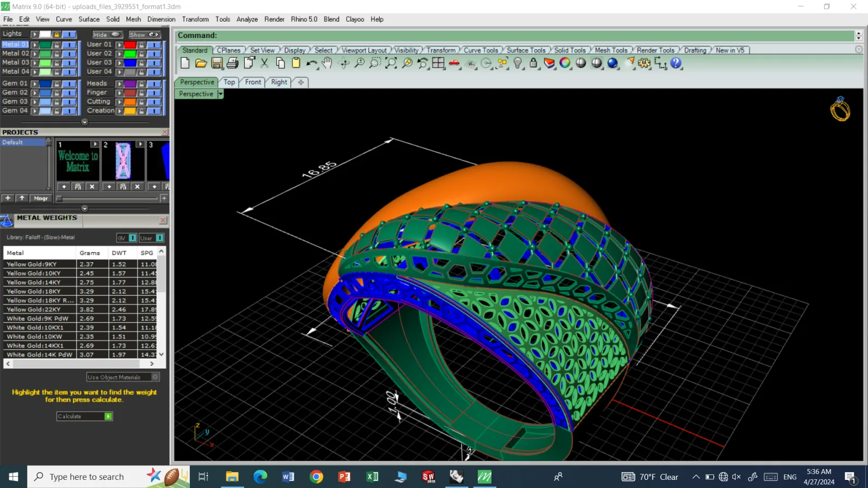Click the four-viewport layout icon
Image resolution: width=868 pixels, height=488 pixels.
[x=438, y=63]
